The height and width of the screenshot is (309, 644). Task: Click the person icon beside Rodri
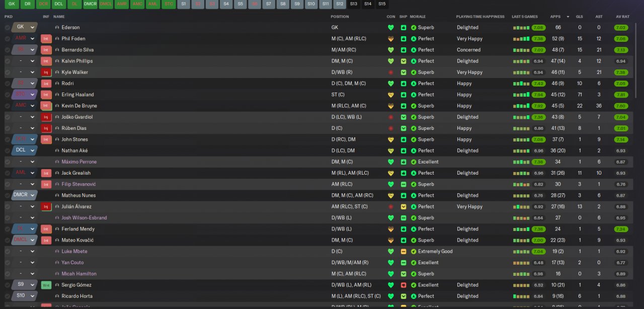[57, 84]
